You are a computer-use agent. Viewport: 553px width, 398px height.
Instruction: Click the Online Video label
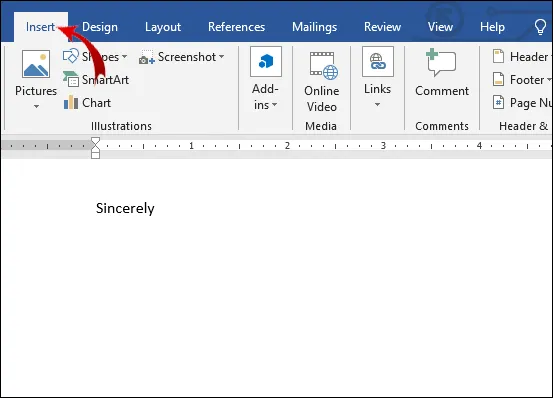[322, 99]
